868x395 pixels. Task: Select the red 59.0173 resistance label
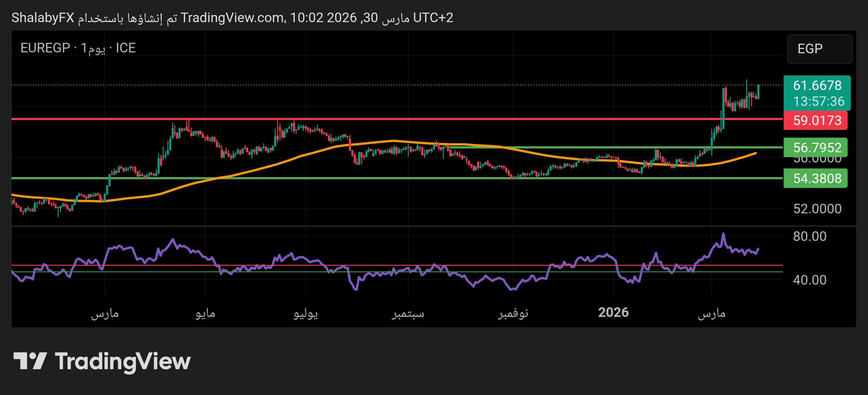click(817, 120)
